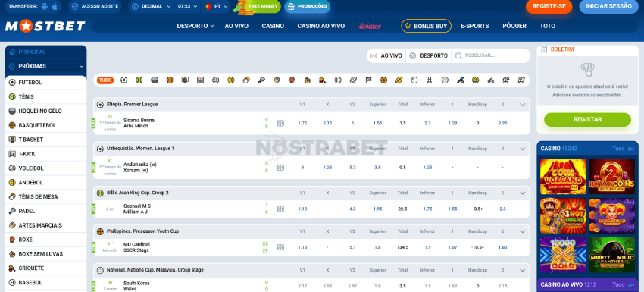The height and width of the screenshot is (292, 644).
Task: View all casino games via Tudo link
Action: click(623, 149)
